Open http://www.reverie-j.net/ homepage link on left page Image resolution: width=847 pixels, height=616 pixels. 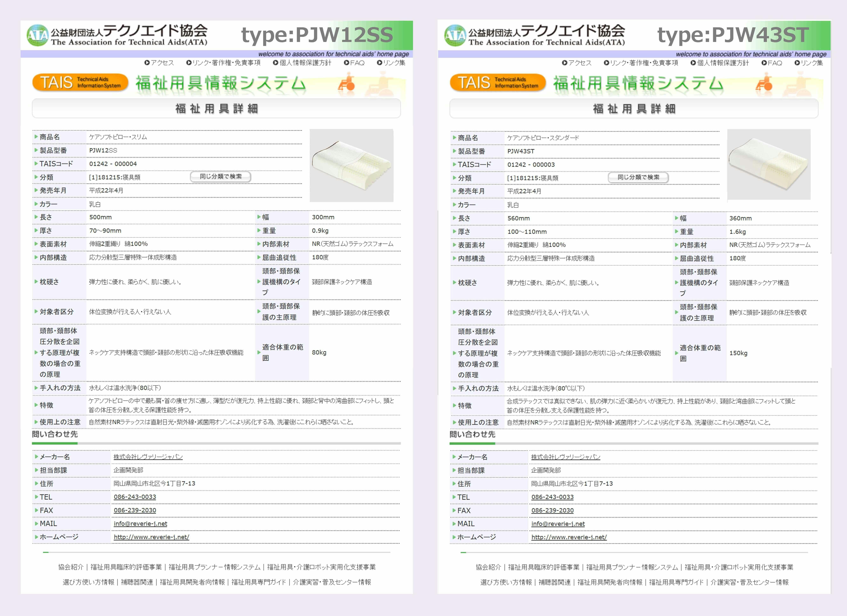click(x=151, y=537)
